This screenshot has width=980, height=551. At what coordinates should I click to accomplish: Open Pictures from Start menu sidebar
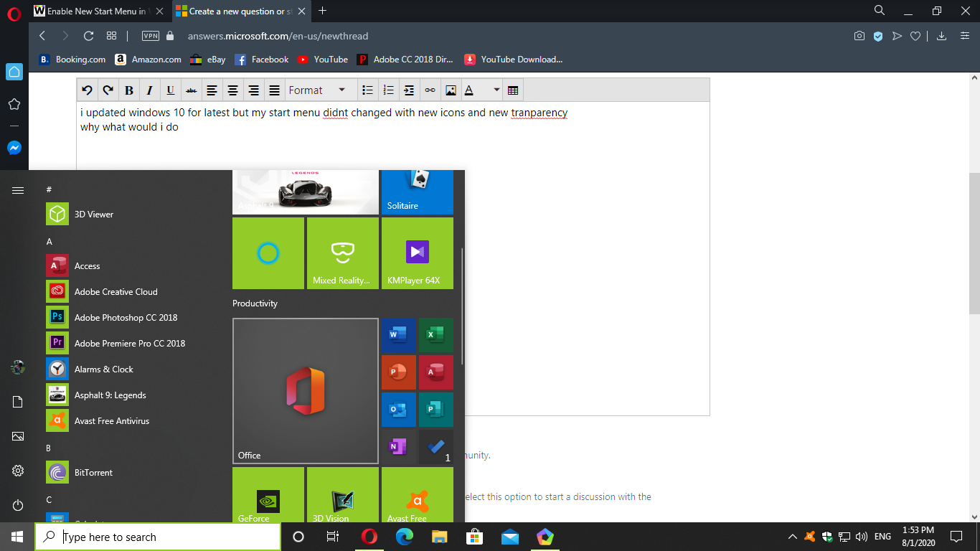tap(18, 436)
